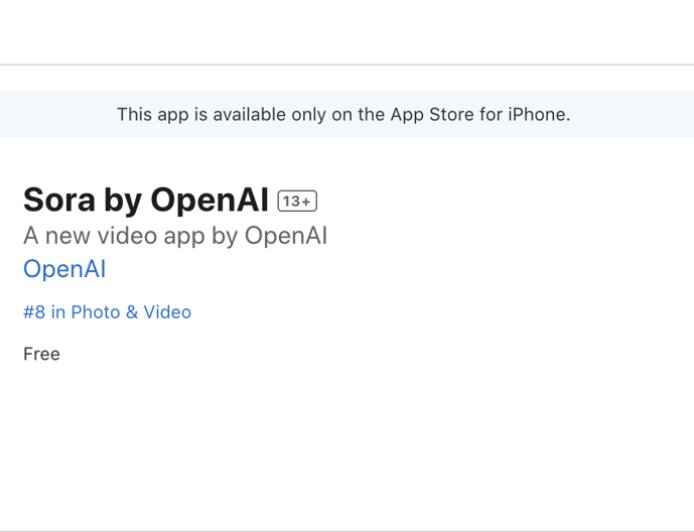Screen dimensions: 694x532
Task: Click the word available in the banner
Action: (245, 114)
